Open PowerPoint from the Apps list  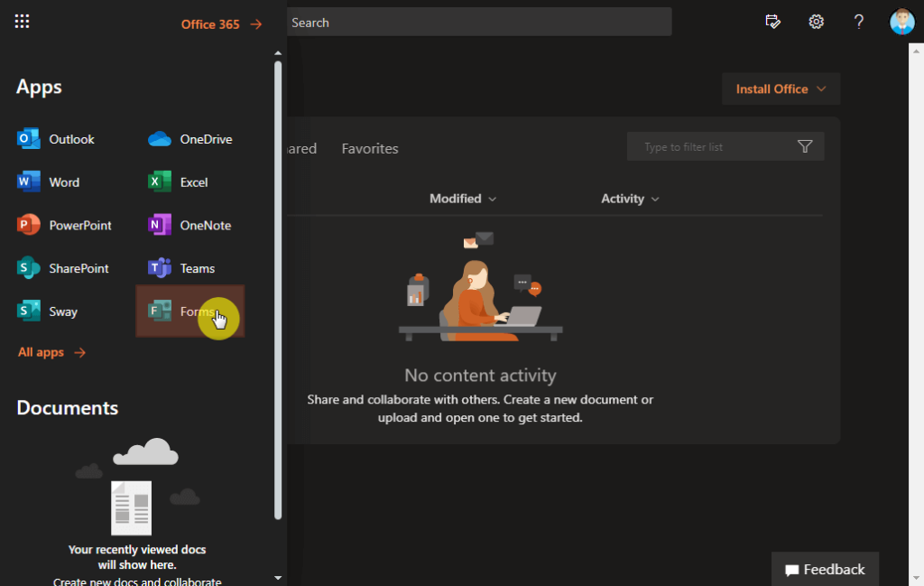tap(64, 225)
